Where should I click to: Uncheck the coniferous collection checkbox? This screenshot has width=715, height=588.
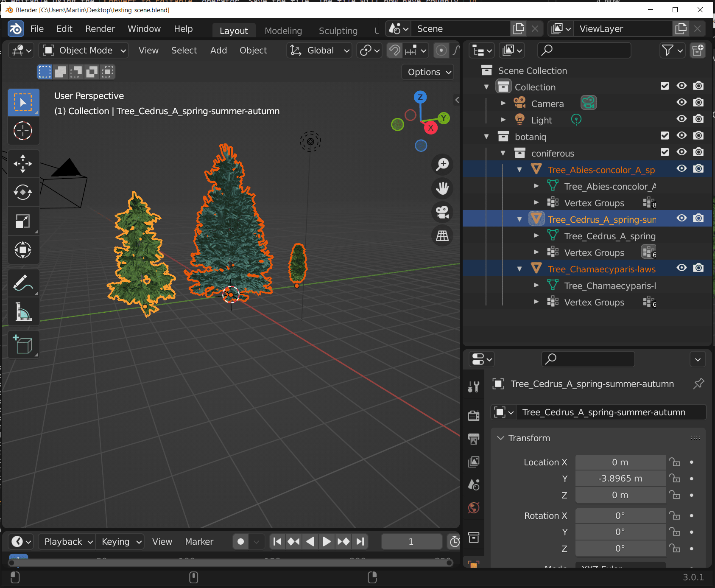pos(665,152)
